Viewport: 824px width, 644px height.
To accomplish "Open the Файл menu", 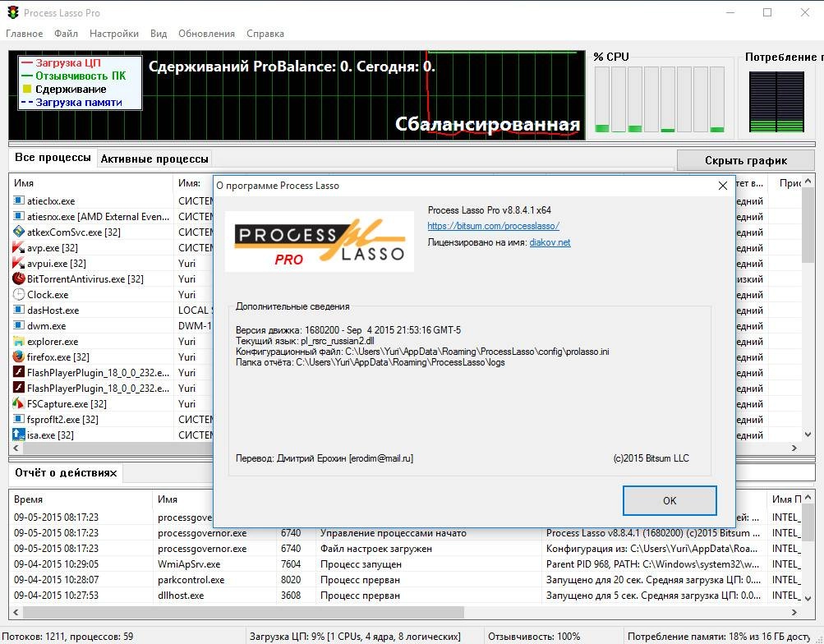I will (67, 34).
